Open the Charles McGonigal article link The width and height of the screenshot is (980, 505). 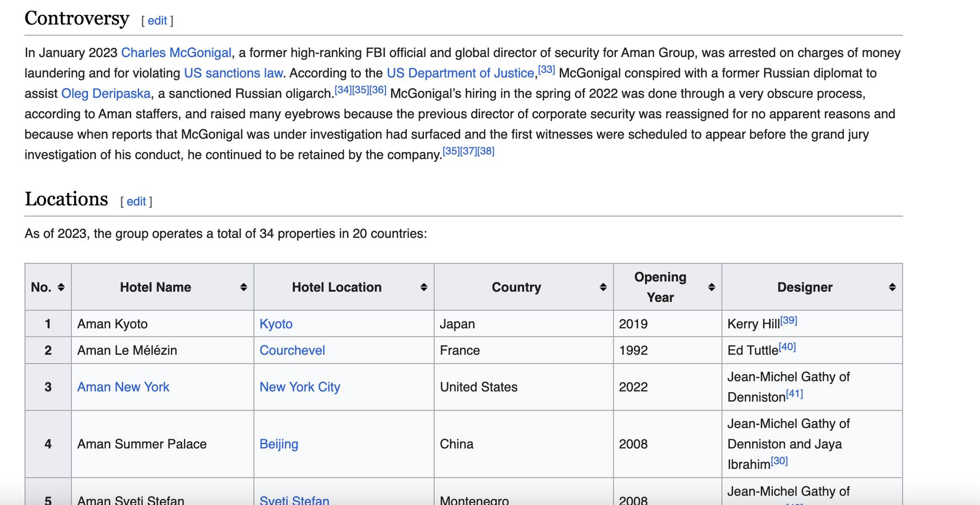176,53
